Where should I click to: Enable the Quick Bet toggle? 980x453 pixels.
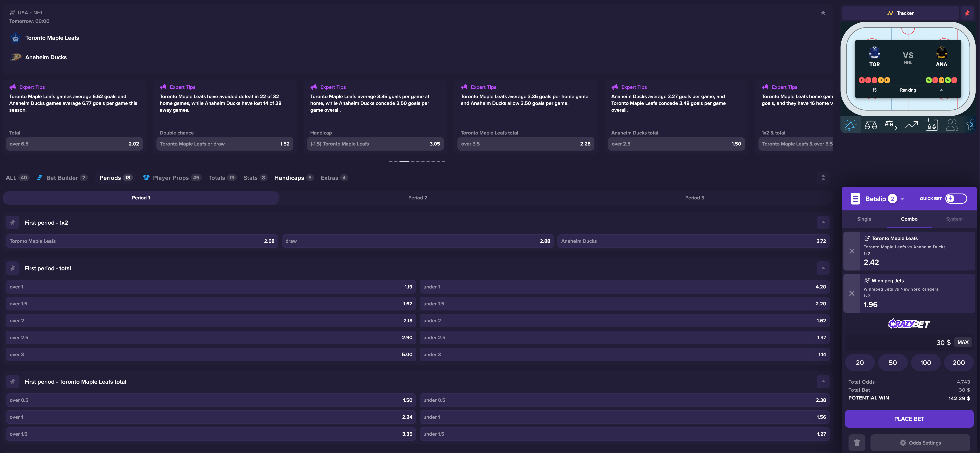956,199
